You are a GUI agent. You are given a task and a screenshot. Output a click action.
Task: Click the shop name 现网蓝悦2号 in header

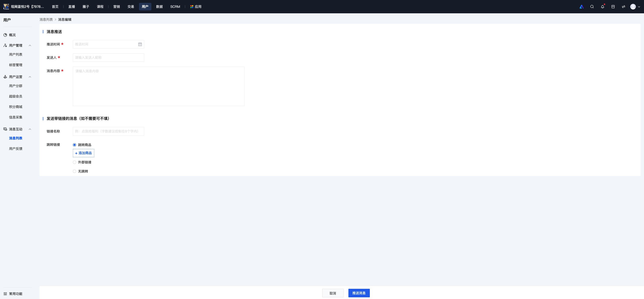coord(28,7)
